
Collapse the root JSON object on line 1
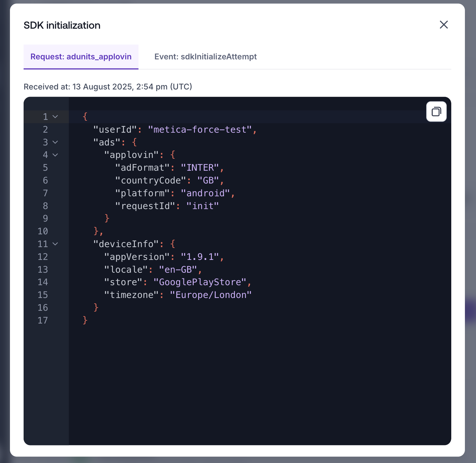point(55,117)
